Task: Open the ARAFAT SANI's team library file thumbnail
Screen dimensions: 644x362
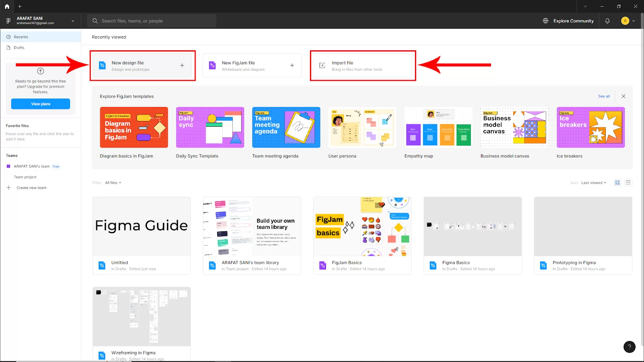Action: (x=252, y=226)
